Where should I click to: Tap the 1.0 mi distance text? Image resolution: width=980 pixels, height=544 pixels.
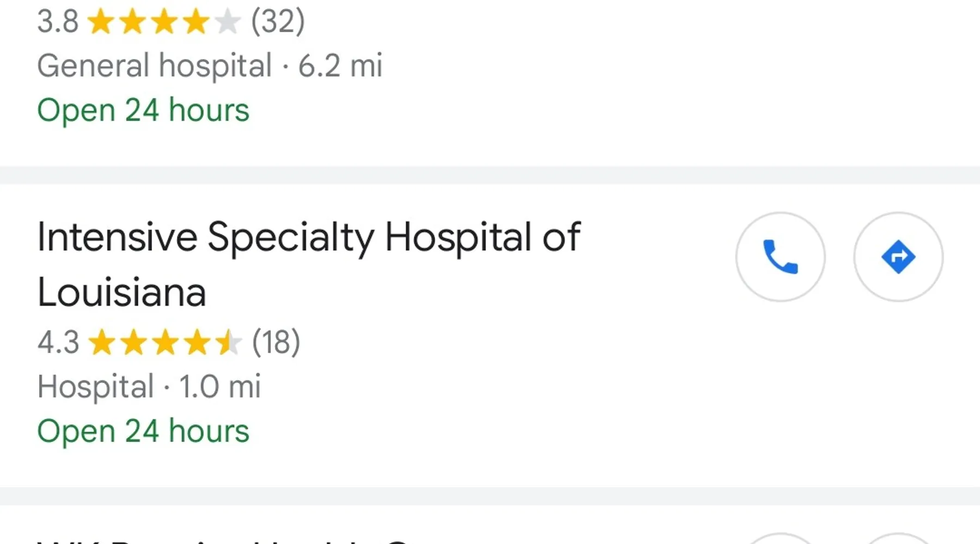220,387
